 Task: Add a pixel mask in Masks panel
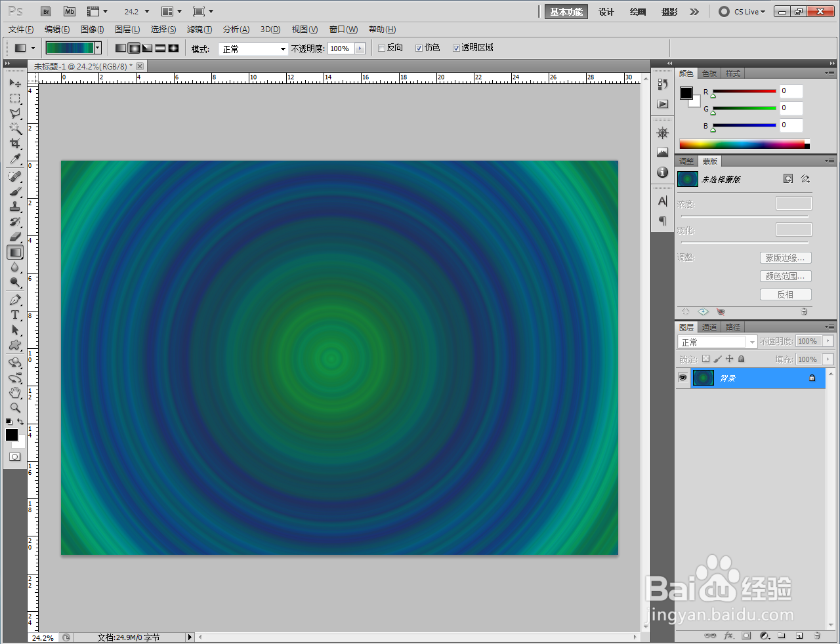point(788,179)
